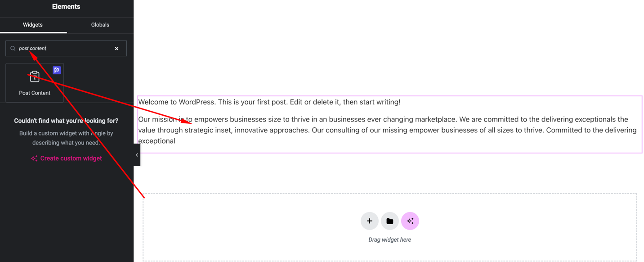644x262 pixels.
Task: Click the magnifier icon in search box
Action: pyautogui.click(x=13, y=49)
